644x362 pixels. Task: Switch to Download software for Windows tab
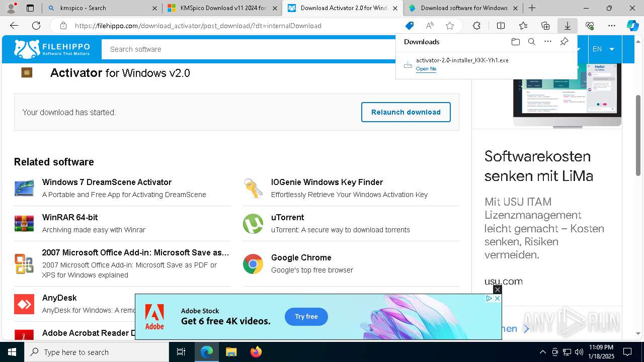pyautogui.click(x=464, y=8)
